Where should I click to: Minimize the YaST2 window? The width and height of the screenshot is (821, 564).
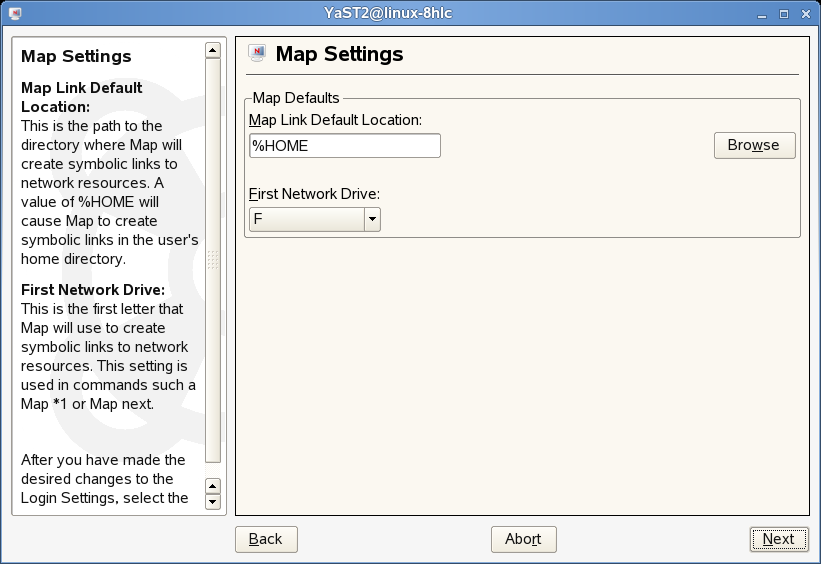click(x=764, y=13)
